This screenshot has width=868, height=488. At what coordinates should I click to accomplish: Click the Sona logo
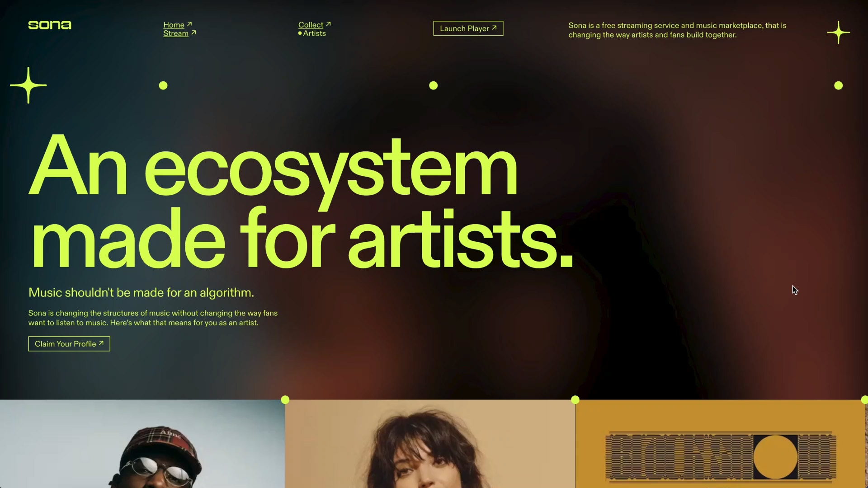click(x=50, y=25)
